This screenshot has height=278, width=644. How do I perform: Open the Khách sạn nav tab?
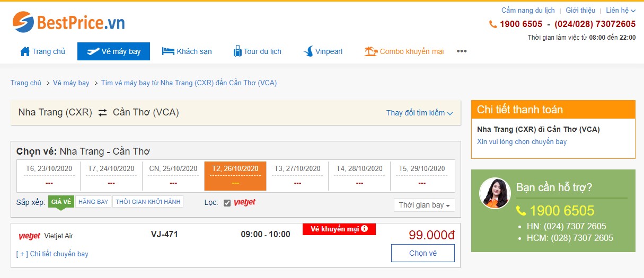(x=187, y=51)
